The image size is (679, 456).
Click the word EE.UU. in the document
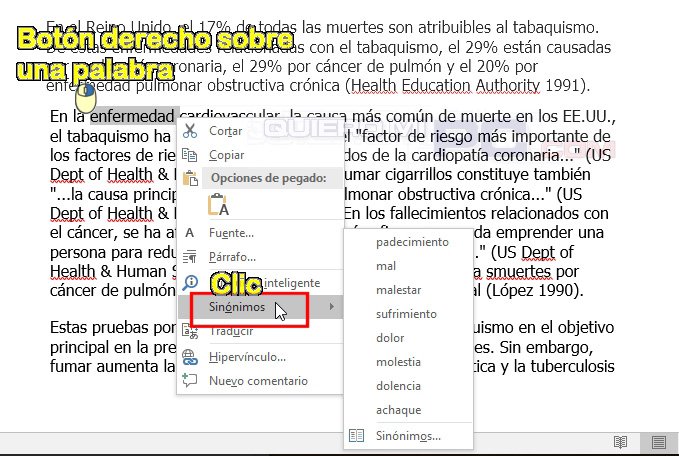click(589, 116)
